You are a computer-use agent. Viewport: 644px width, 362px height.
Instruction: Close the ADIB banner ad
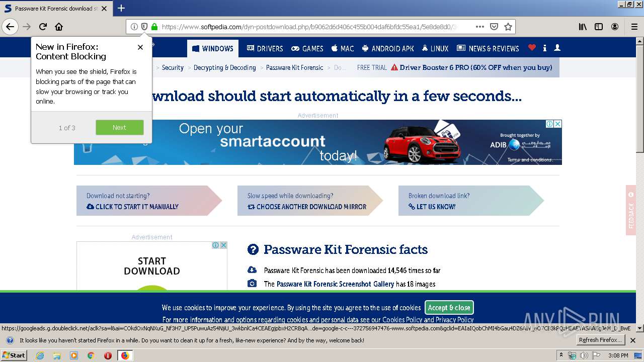pyautogui.click(x=558, y=124)
